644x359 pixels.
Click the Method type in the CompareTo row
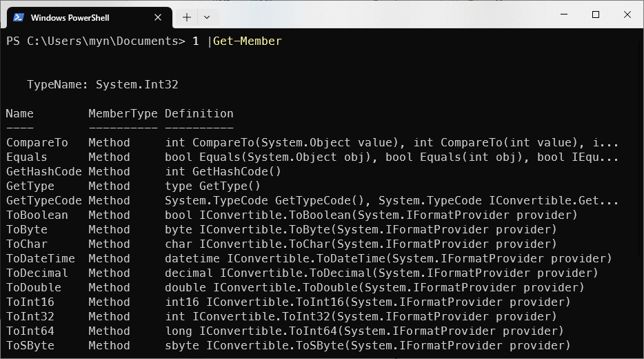click(x=109, y=143)
